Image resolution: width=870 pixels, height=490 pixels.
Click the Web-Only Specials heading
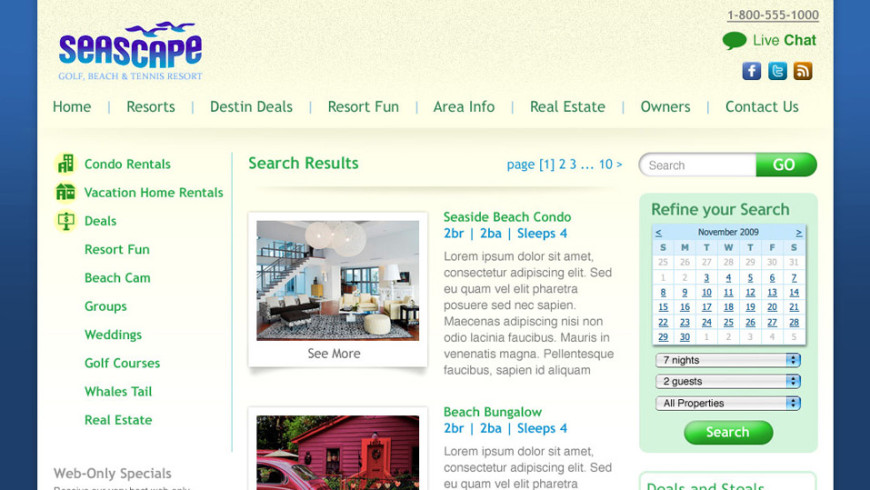[x=112, y=473]
